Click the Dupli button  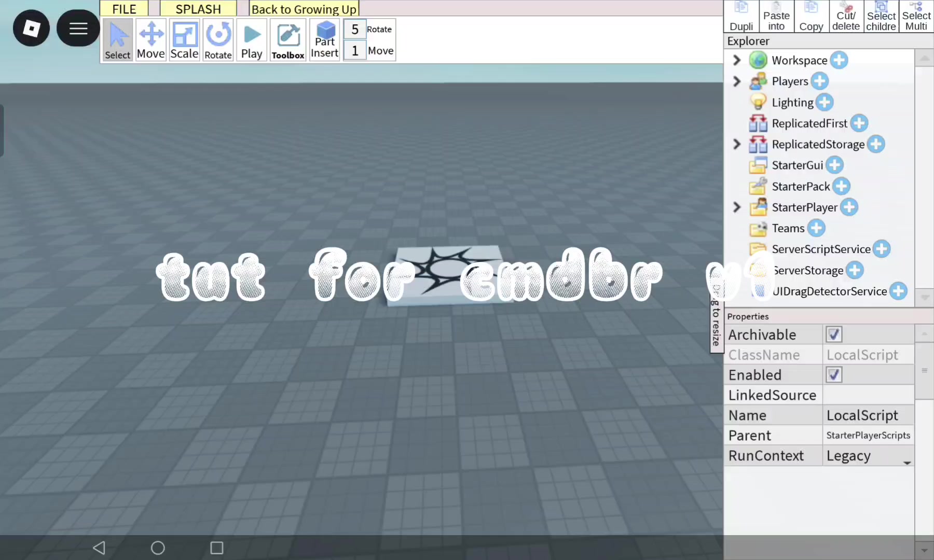(741, 17)
